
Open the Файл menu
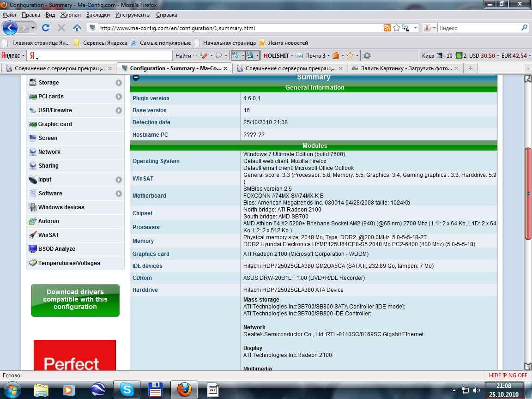click(9, 15)
